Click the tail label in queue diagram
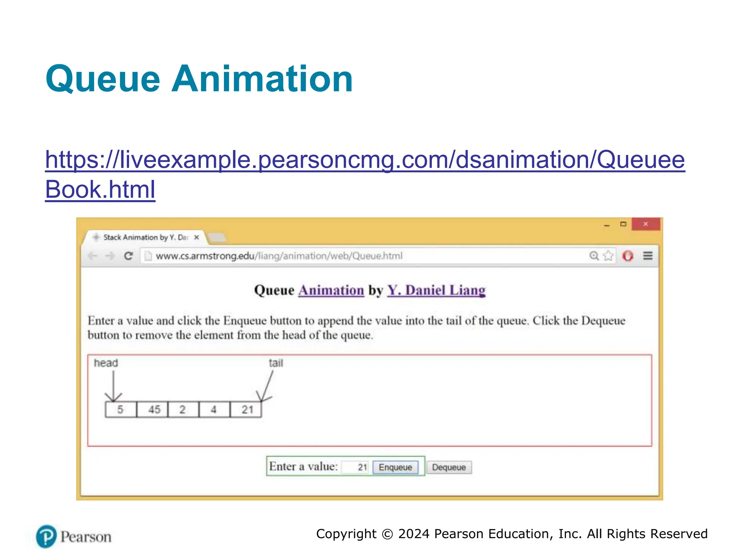This screenshot has width=747, height=560. (x=276, y=363)
